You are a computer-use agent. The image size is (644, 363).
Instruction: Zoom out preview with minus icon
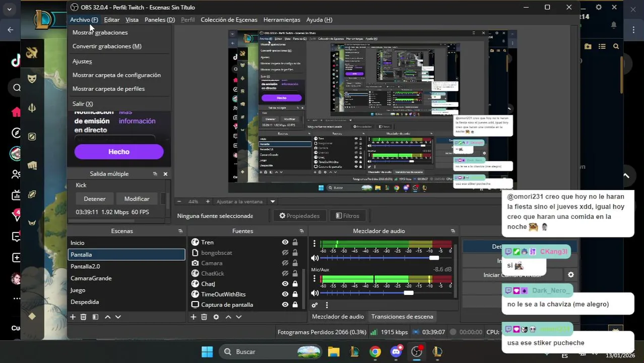[x=179, y=202]
